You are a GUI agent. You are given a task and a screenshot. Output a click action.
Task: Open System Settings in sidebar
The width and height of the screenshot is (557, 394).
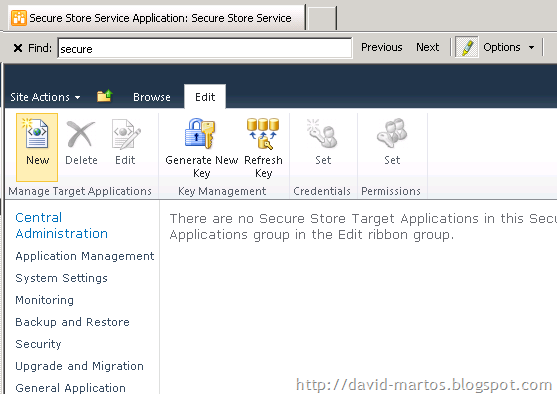point(61,278)
